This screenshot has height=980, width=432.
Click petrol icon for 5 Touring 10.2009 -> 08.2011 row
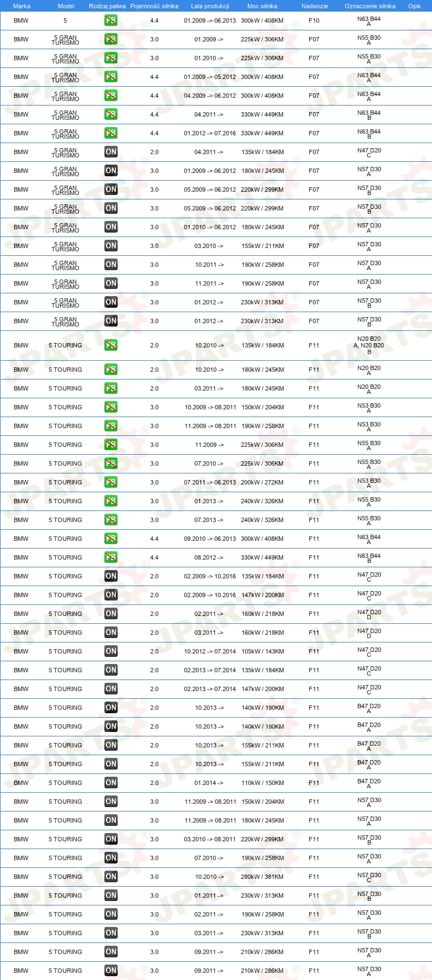tap(110, 407)
